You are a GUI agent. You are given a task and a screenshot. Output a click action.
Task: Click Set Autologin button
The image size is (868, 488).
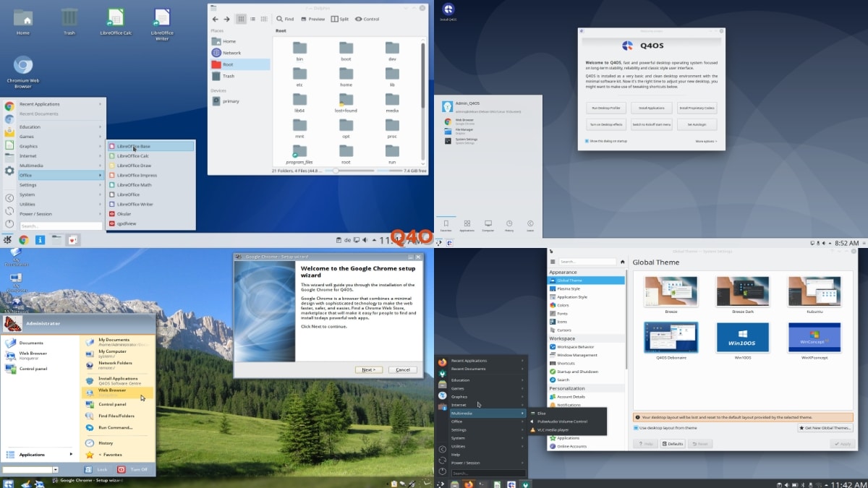coord(697,124)
